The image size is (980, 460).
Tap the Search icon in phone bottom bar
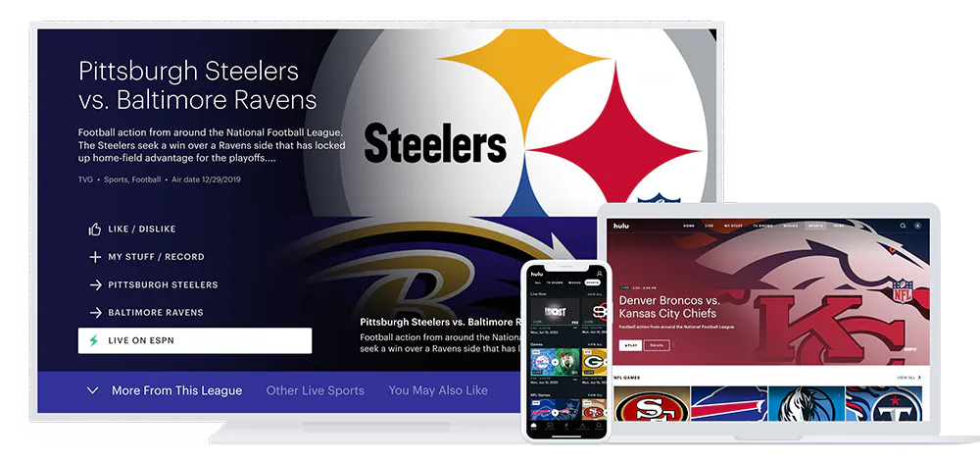pos(599,427)
